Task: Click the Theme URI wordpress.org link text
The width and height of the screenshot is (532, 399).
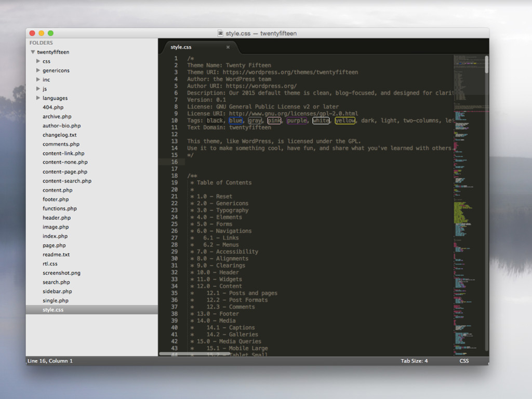Action: pos(290,72)
